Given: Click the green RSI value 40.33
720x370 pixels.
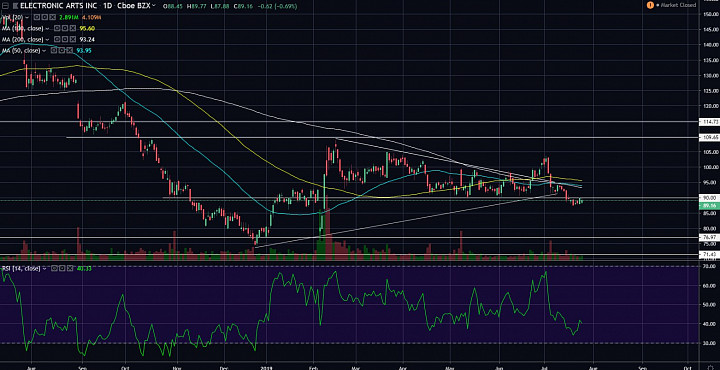Looking at the screenshot, I should pos(84,268).
